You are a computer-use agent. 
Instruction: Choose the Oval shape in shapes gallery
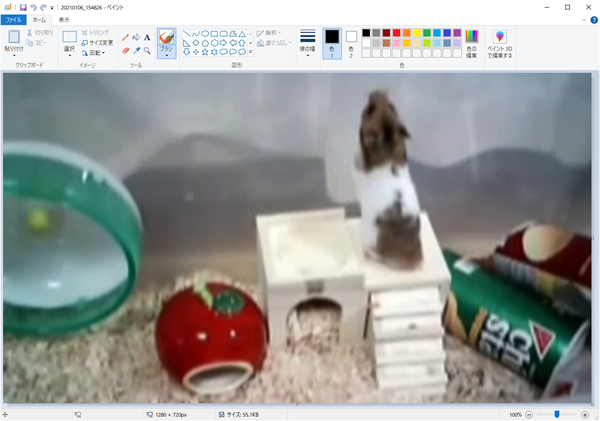coord(205,34)
